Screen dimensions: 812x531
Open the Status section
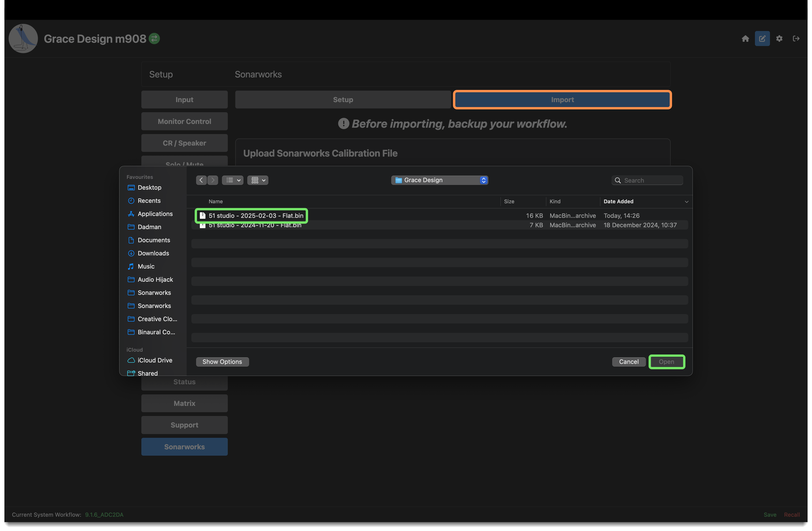coord(184,382)
